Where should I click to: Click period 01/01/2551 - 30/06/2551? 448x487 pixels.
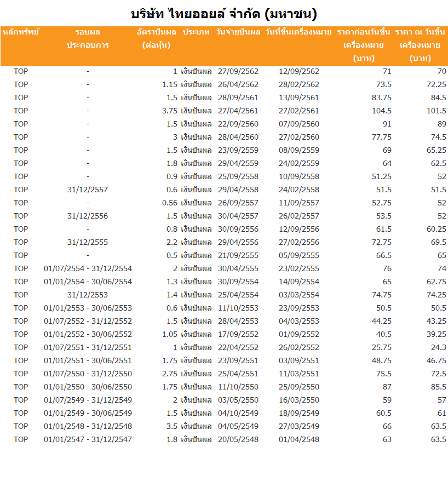[88, 360]
